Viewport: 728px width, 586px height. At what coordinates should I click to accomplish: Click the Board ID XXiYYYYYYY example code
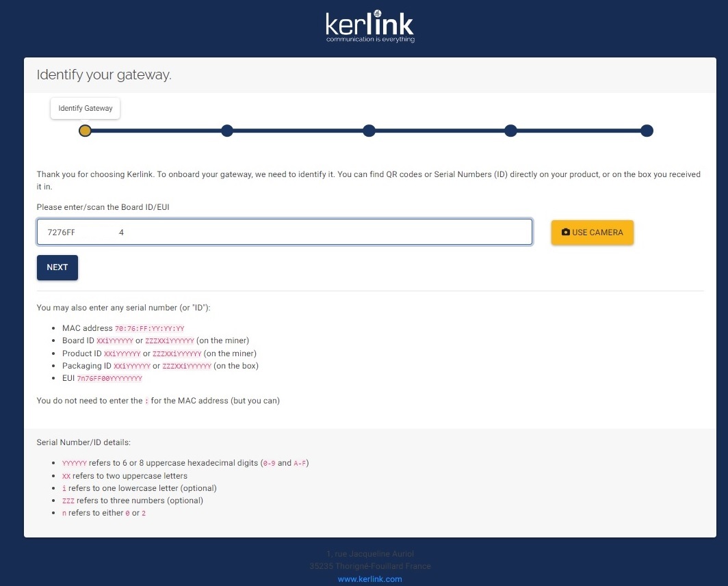pyautogui.click(x=115, y=341)
